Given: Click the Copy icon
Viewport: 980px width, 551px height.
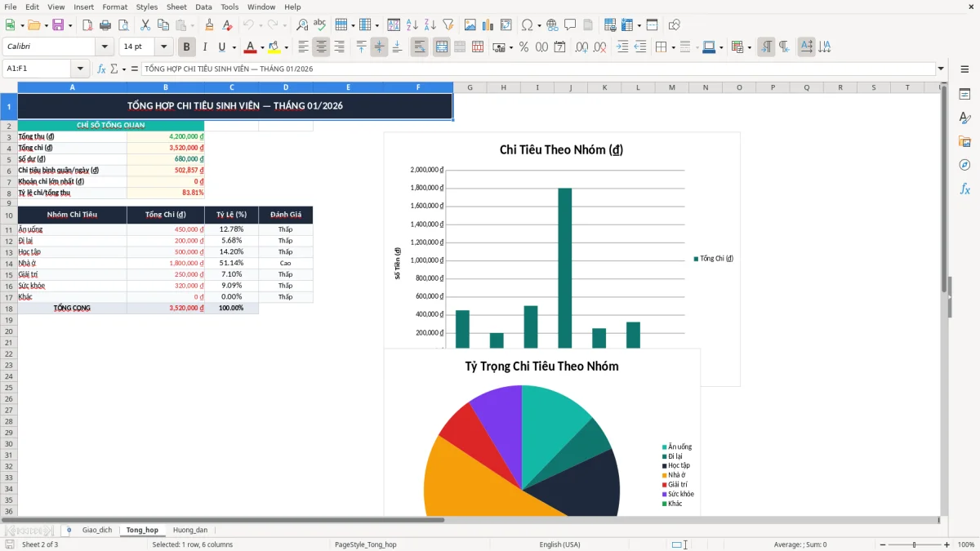Looking at the screenshot, I should [163, 25].
